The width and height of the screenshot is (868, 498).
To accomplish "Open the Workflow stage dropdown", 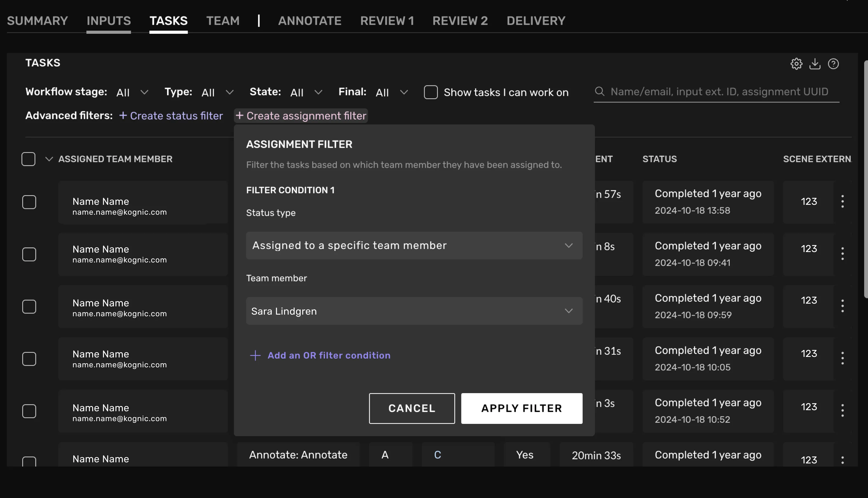I will click(x=132, y=92).
